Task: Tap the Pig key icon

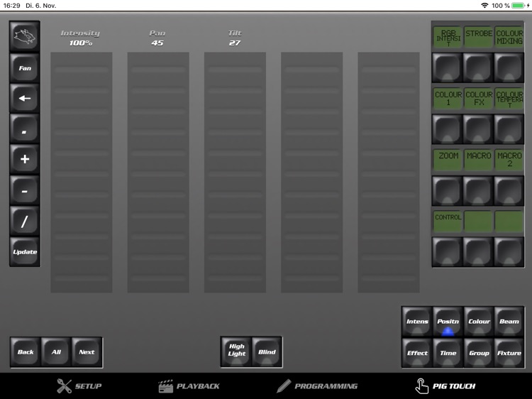Action: (x=24, y=37)
